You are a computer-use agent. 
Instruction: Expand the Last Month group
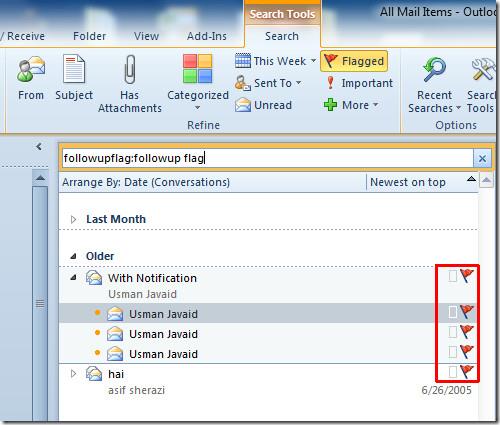[x=74, y=219]
